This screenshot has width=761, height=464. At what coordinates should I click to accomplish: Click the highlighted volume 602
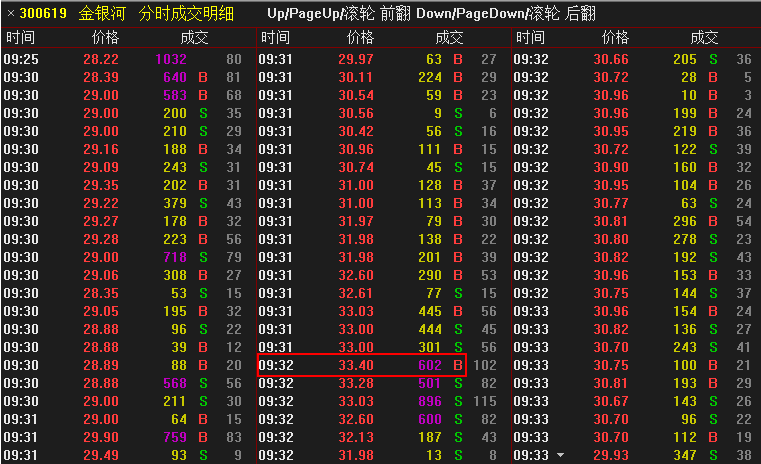430,365
